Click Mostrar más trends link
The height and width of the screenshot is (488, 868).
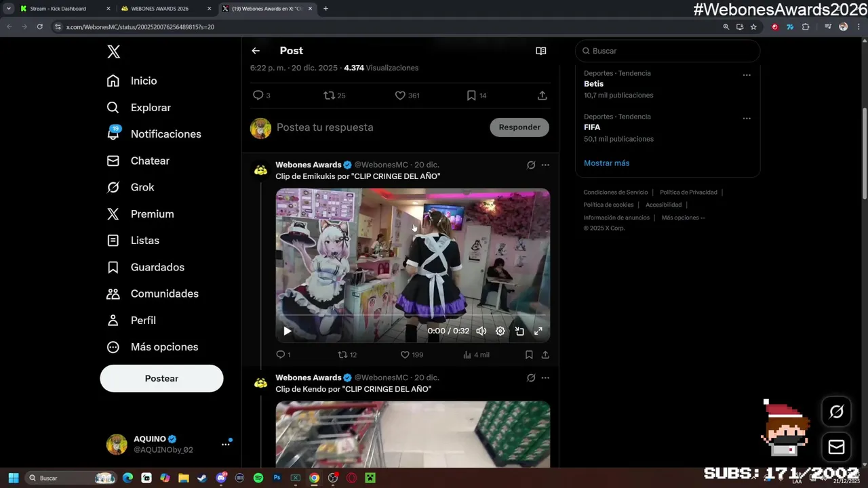click(606, 163)
